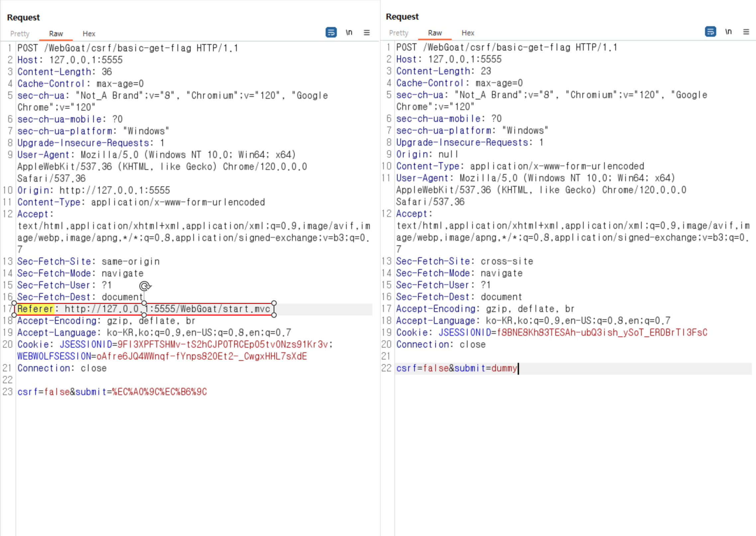Select Raw tab in right request panel

click(x=435, y=33)
